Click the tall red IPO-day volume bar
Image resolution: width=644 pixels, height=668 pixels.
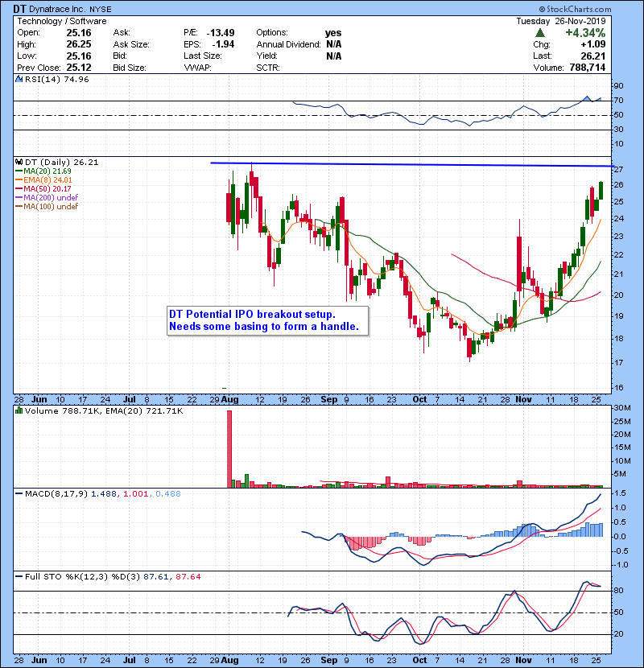(229, 448)
